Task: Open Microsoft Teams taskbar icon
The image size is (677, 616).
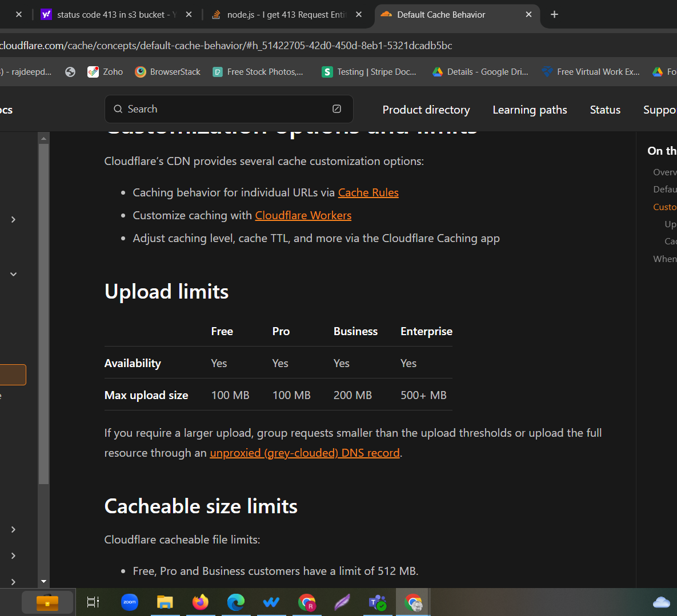Action: 377,602
